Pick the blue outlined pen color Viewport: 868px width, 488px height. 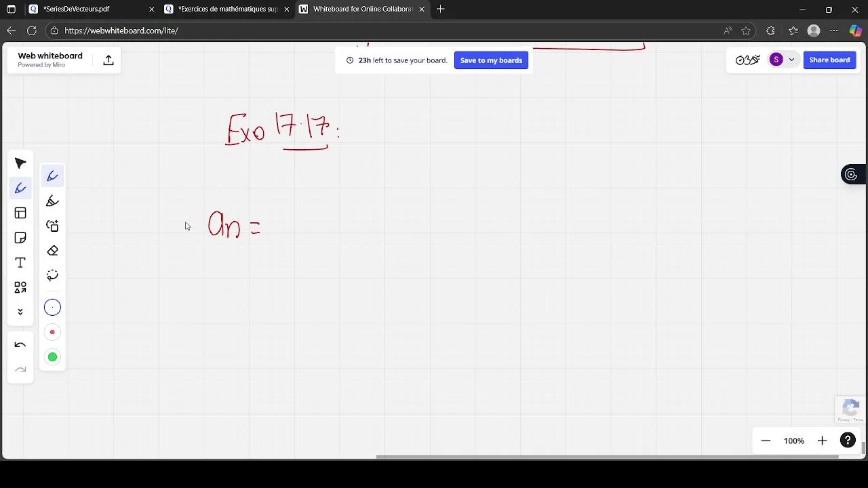click(52, 308)
